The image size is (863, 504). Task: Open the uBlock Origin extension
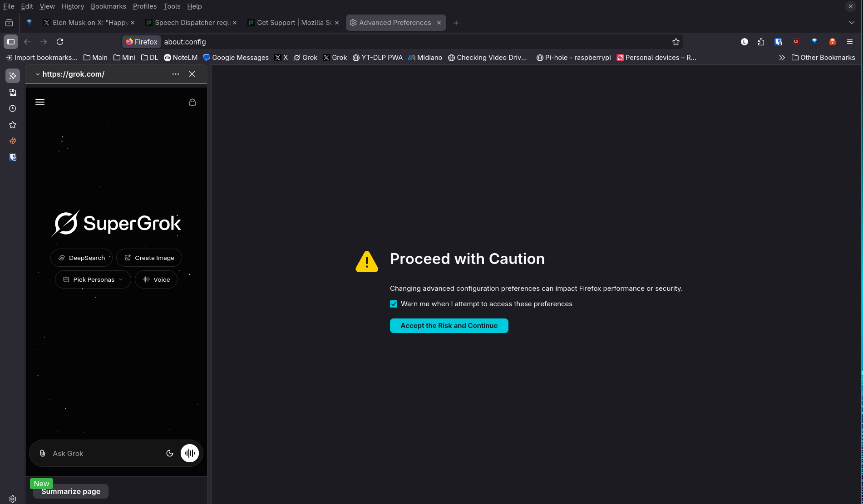tap(796, 42)
